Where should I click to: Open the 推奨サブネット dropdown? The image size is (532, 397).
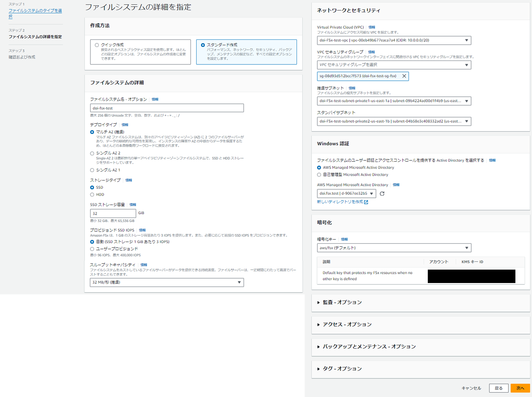tap(394, 101)
